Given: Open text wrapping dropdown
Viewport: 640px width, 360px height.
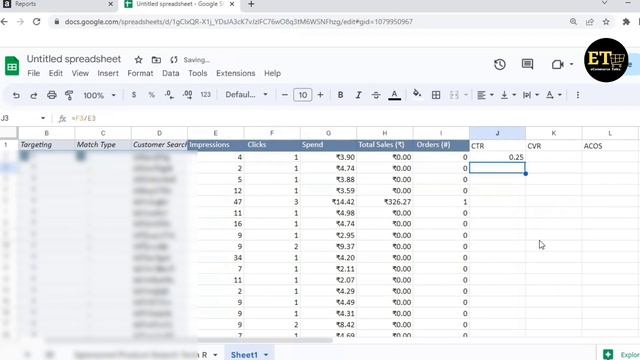Looking at the screenshot, I should coord(531,95).
